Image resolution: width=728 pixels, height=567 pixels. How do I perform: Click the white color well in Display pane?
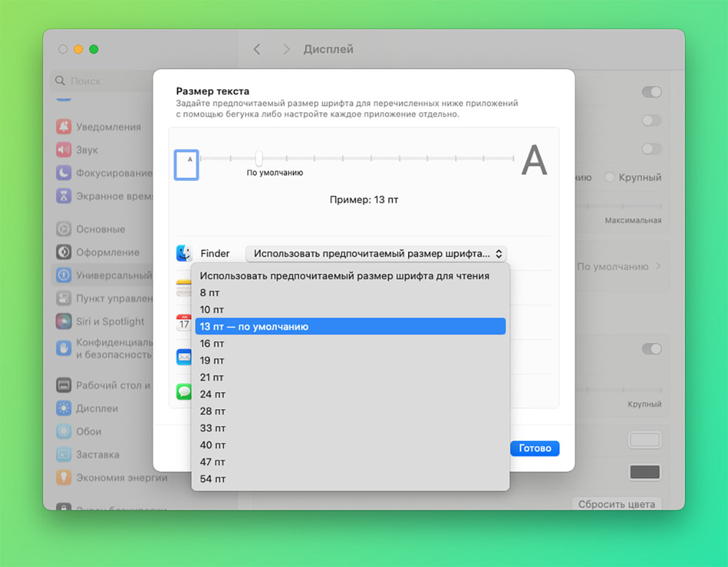[645, 441]
